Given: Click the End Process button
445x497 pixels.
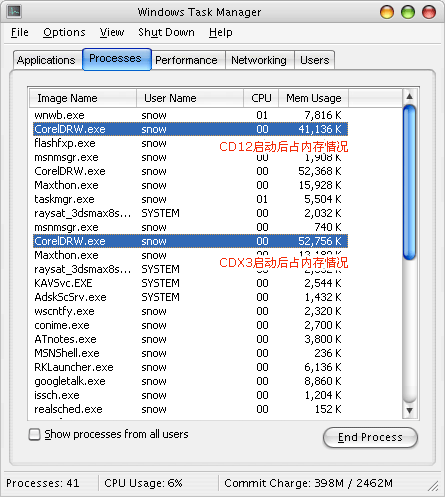Looking at the screenshot, I should 370,437.
